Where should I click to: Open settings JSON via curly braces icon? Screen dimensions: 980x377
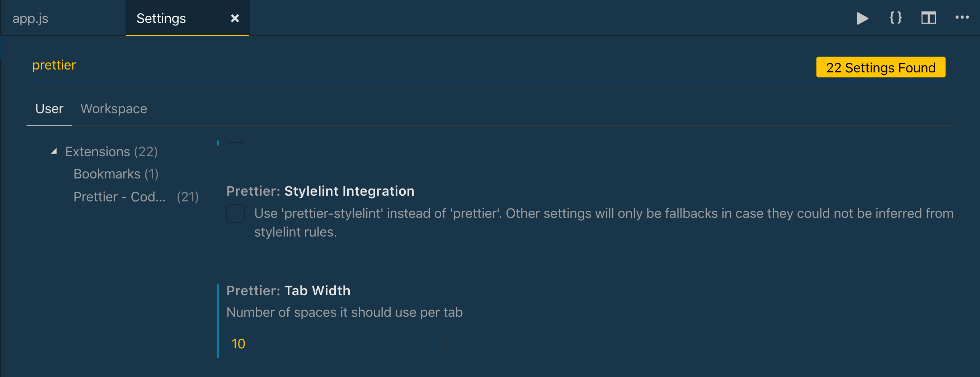pos(895,18)
